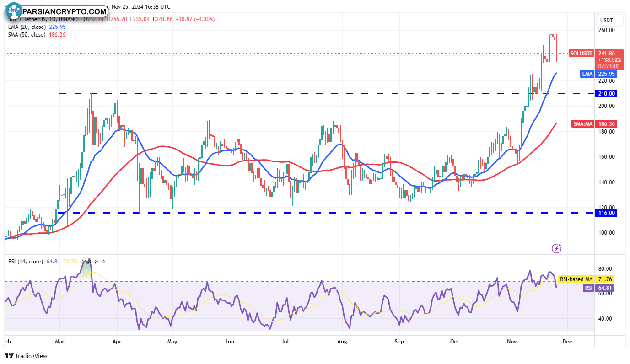Click the 160.00 price axis label
Image resolution: width=630 pixels, height=364 pixels.
606,157
